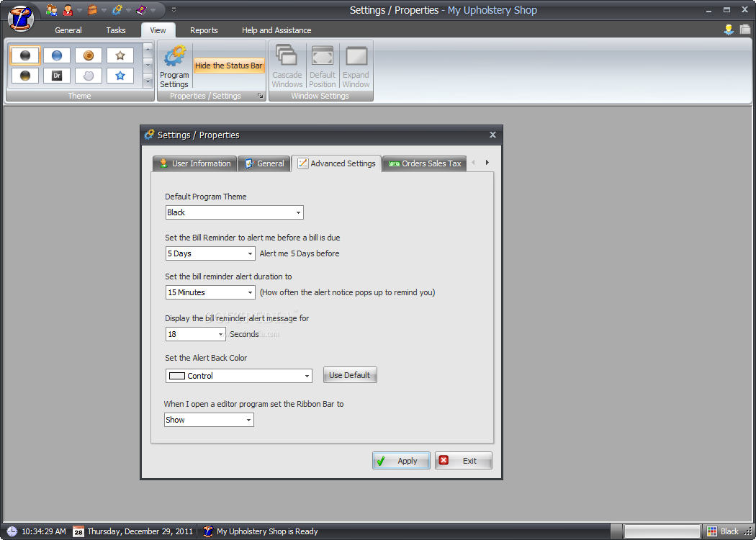Image resolution: width=756 pixels, height=540 pixels.
Task: Click the briefcase icon in quick access
Action: tap(92, 9)
